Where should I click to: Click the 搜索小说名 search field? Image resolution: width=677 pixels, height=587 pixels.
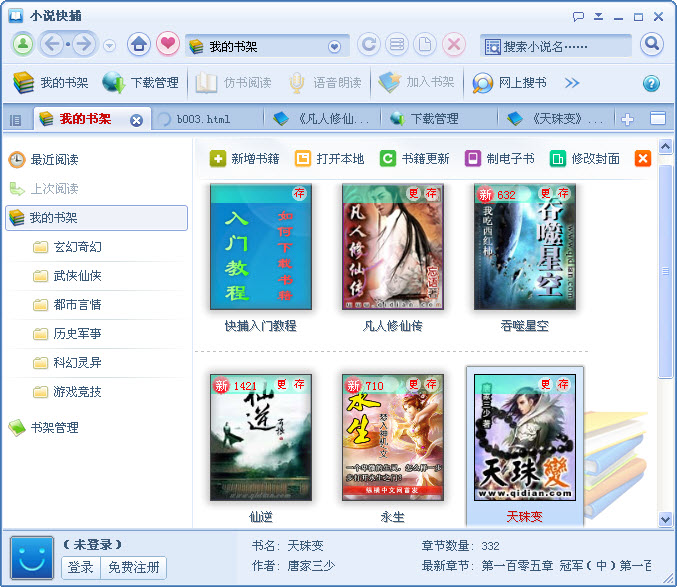pyautogui.click(x=556, y=46)
